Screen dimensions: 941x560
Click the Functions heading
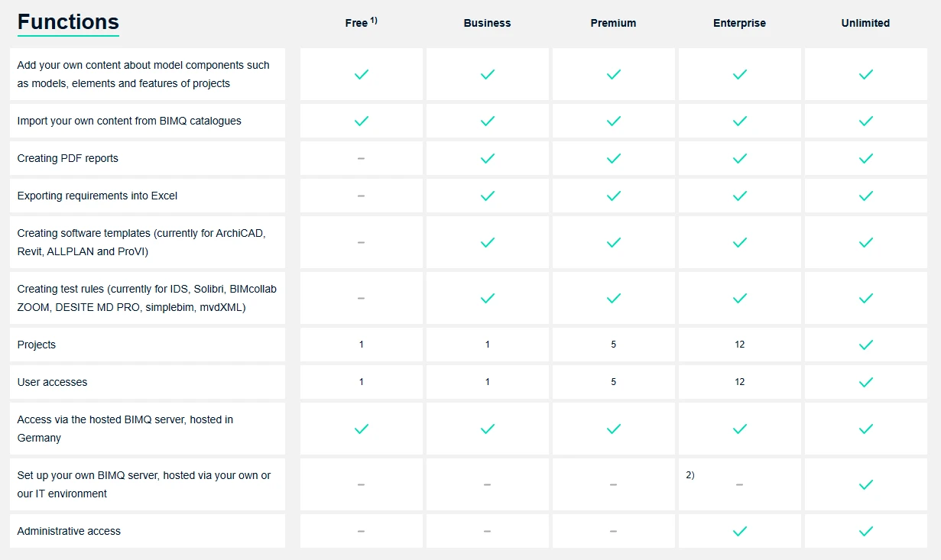click(68, 22)
